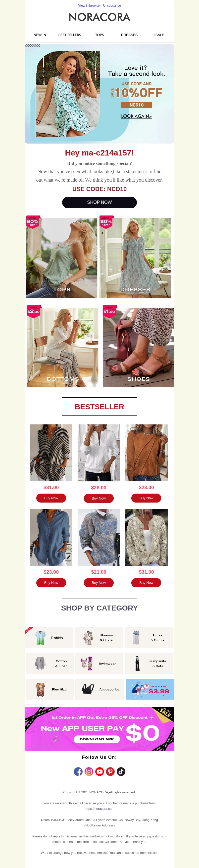The height and width of the screenshot is (868, 199).
Task: Follow the View in browser link
Action: [90, 5]
